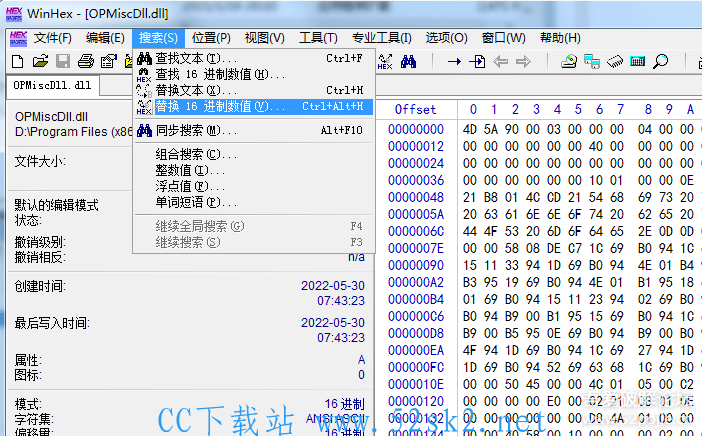Image resolution: width=702 pixels, height=436 pixels.
Task: Select offset row 0000006C
Action: pos(416,232)
